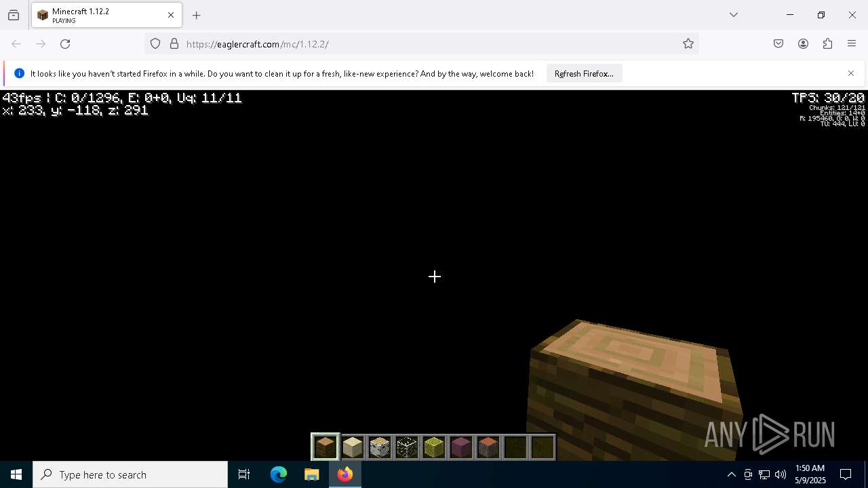Image resolution: width=868 pixels, height=488 pixels.
Task: Switch to the Minecraft 1.12.2 tab
Action: tap(106, 15)
